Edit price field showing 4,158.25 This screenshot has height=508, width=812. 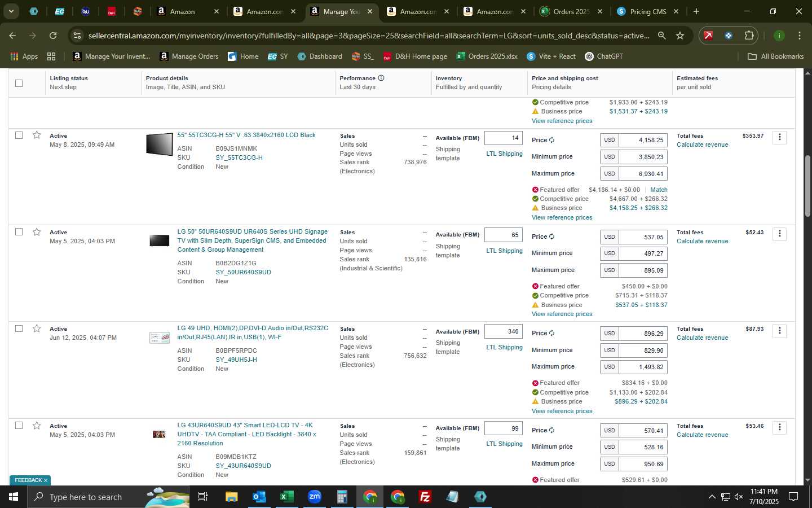pyautogui.click(x=643, y=140)
